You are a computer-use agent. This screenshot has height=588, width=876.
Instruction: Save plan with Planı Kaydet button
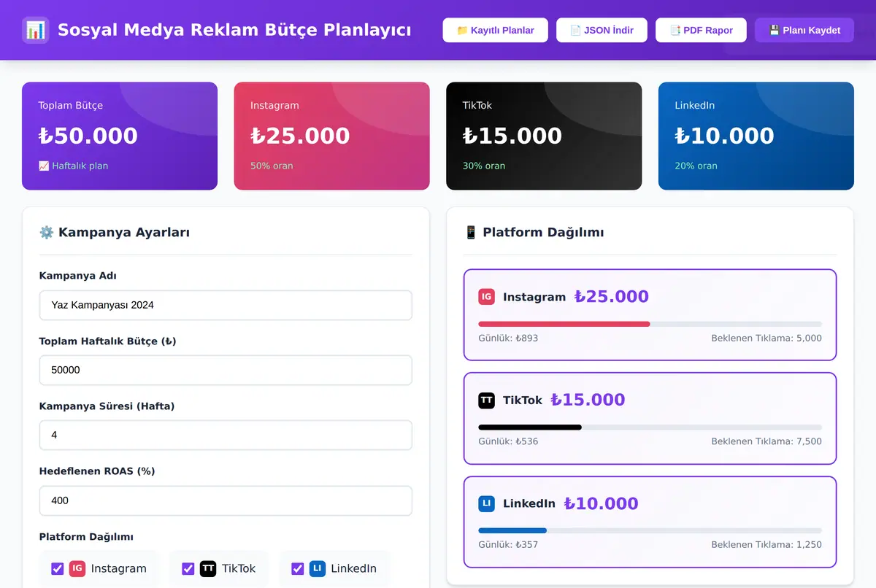pyautogui.click(x=804, y=30)
